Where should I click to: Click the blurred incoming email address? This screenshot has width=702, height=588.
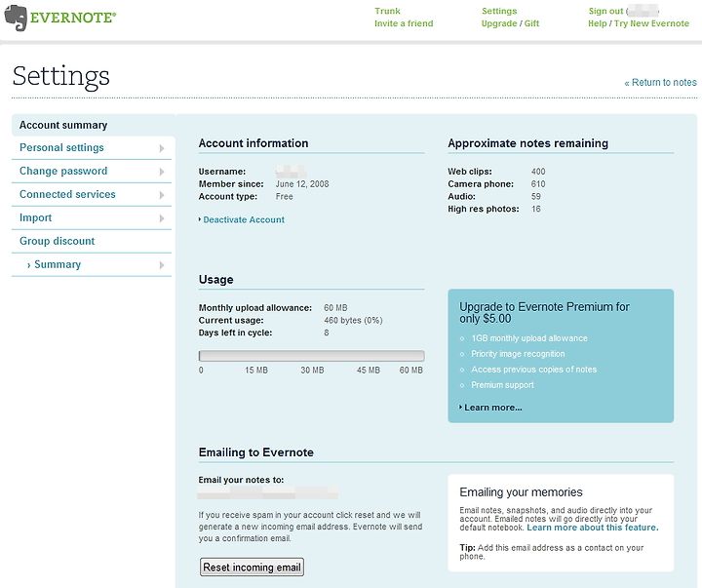[268, 492]
